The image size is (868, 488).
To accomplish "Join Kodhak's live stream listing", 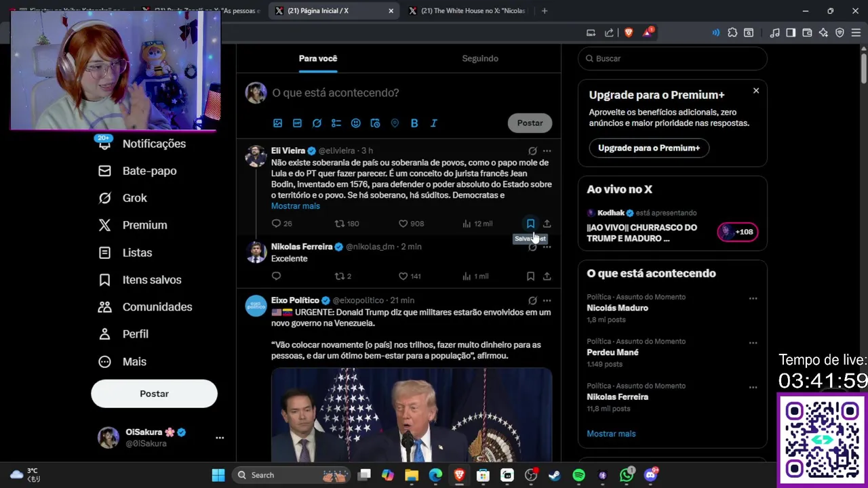I will pyautogui.click(x=672, y=227).
